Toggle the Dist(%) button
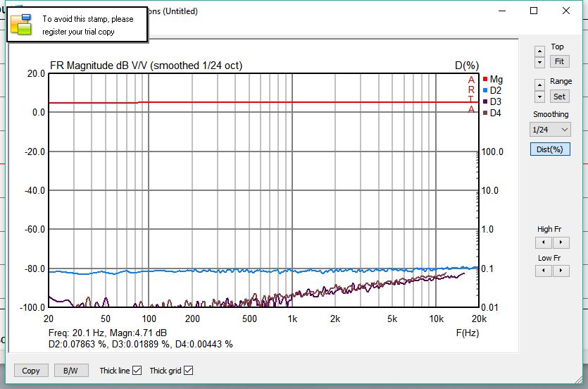Viewport: 588px width, 389px height. click(550, 149)
